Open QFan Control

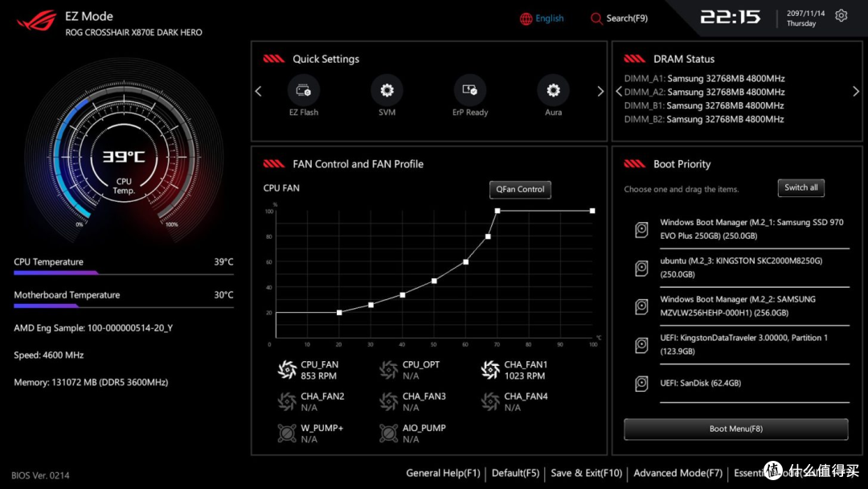point(520,189)
